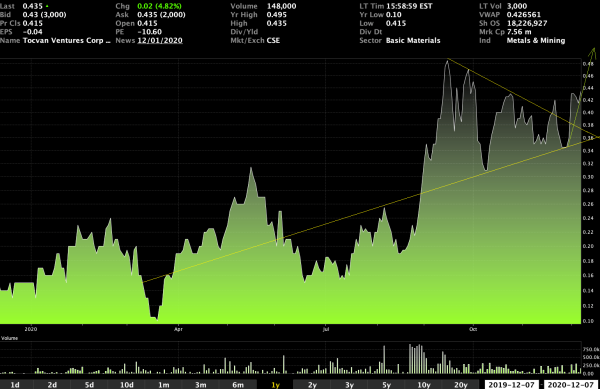Select the active 1y range
This screenshot has width=600, height=389.
pos(275,384)
